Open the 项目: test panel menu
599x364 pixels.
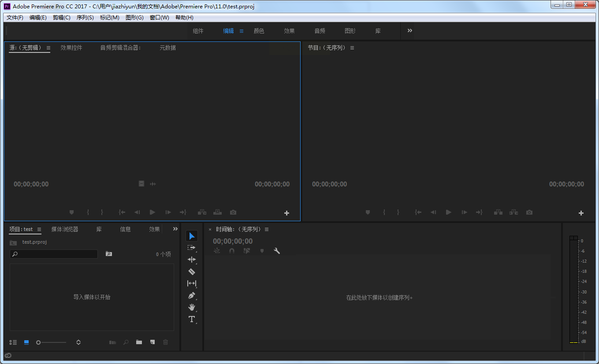point(39,229)
